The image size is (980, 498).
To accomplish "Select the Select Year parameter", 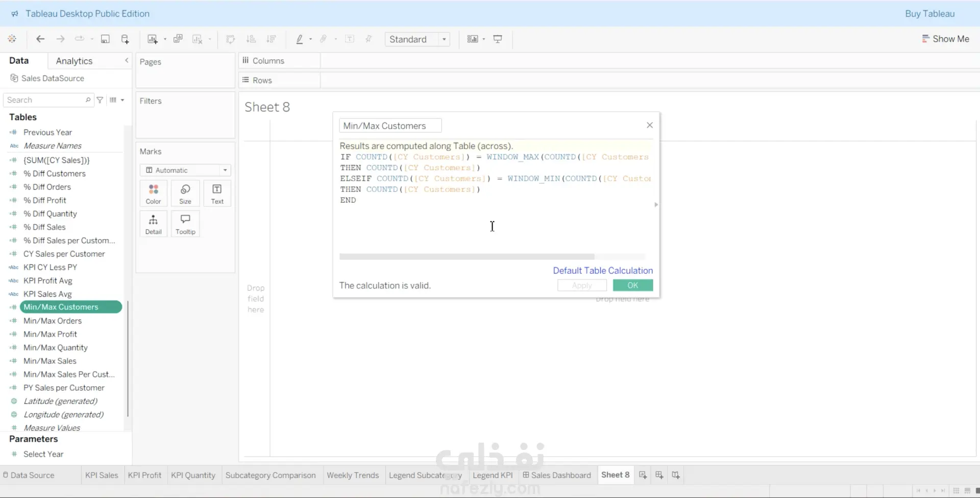I will 43,454.
